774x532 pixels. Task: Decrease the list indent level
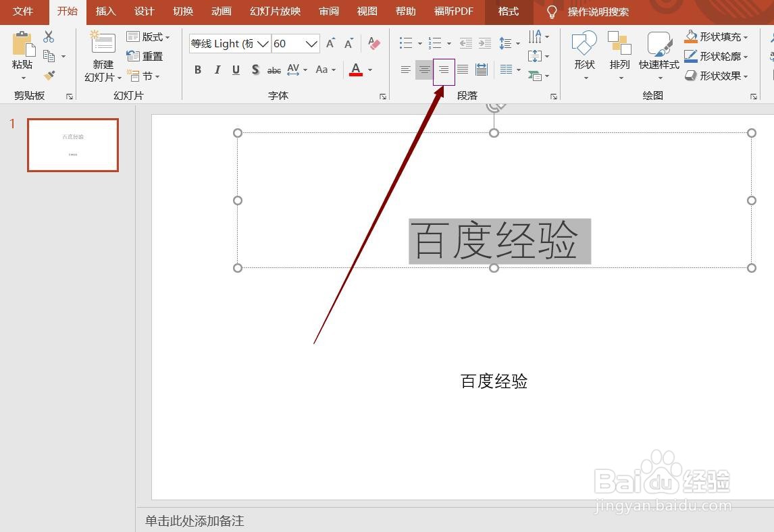coord(466,43)
